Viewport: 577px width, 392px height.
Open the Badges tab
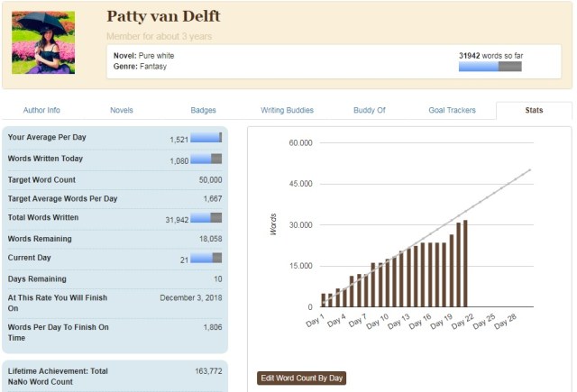(203, 110)
